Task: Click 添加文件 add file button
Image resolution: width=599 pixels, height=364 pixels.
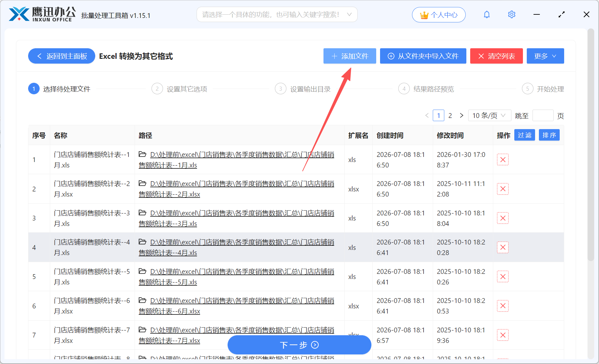Action: pyautogui.click(x=350, y=56)
